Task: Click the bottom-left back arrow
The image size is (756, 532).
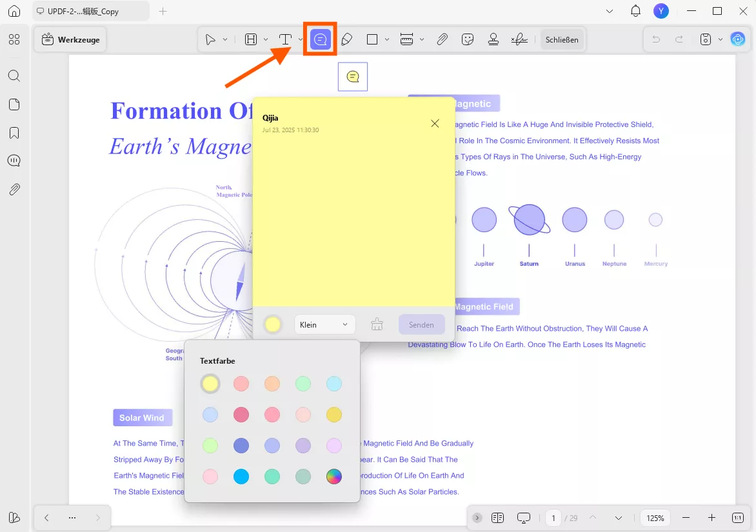Action: point(46,518)
